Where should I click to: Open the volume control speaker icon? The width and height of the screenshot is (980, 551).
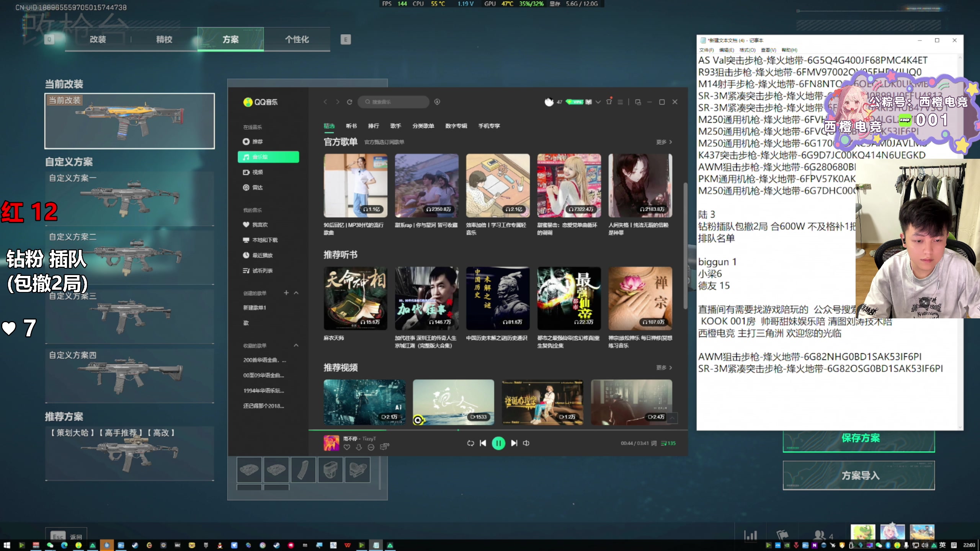pyautogui.click(x=526, y=443)
